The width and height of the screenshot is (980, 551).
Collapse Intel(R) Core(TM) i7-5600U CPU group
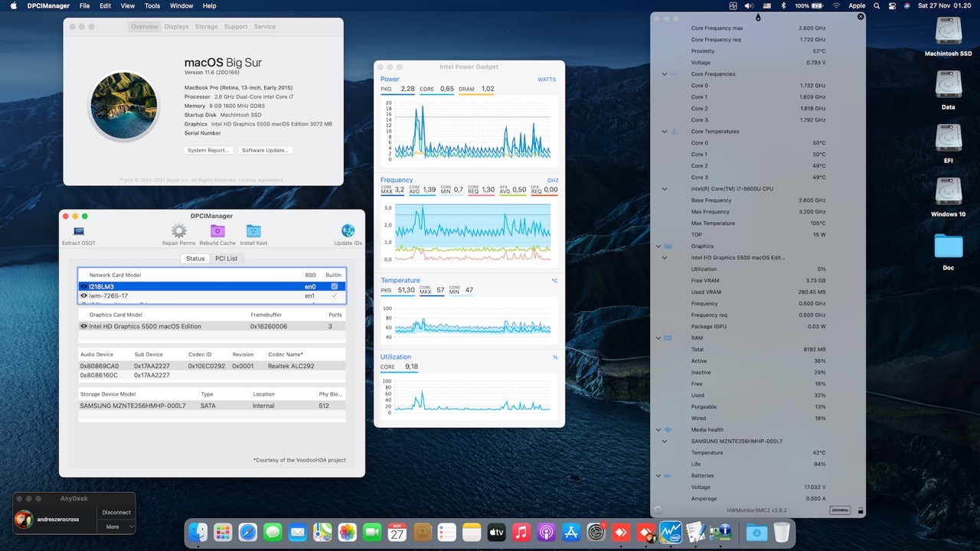click(x=665, y=189)
